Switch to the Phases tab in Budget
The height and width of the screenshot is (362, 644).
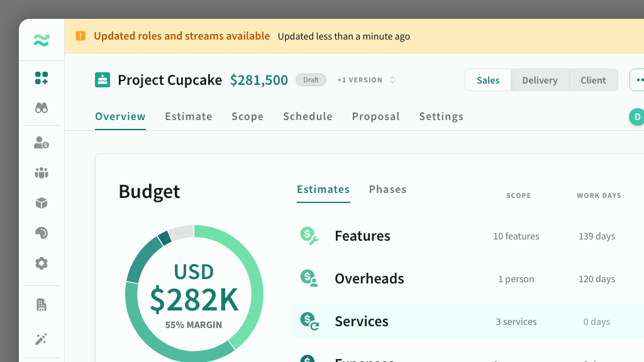387,189
